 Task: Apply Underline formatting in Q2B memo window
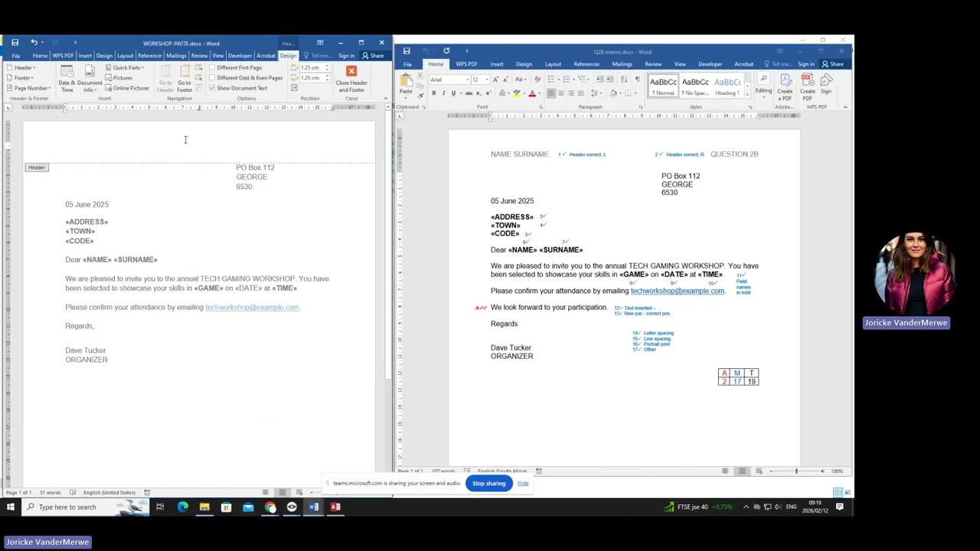pyautogui.click(x=453, y=93)
